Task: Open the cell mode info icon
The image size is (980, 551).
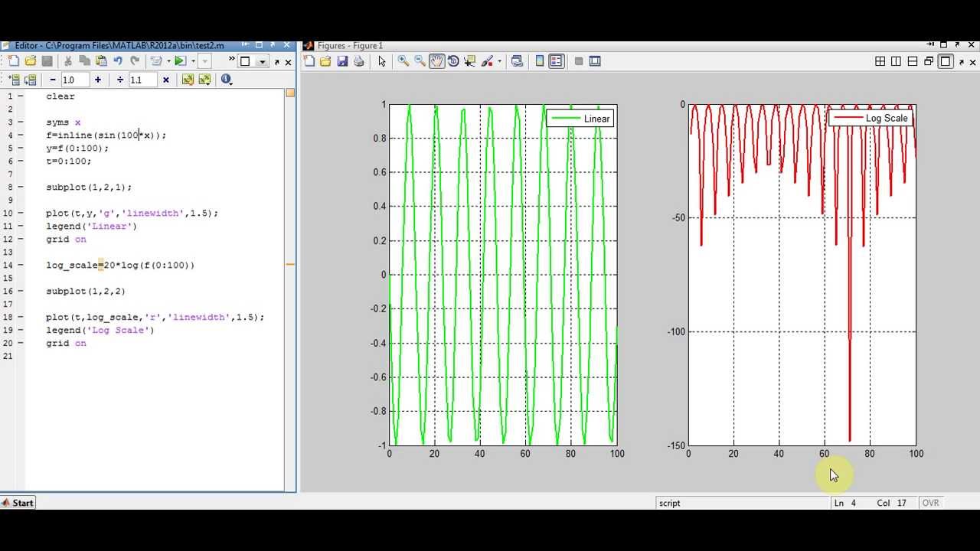Action: pyautogui.click(x=226, y=79)
